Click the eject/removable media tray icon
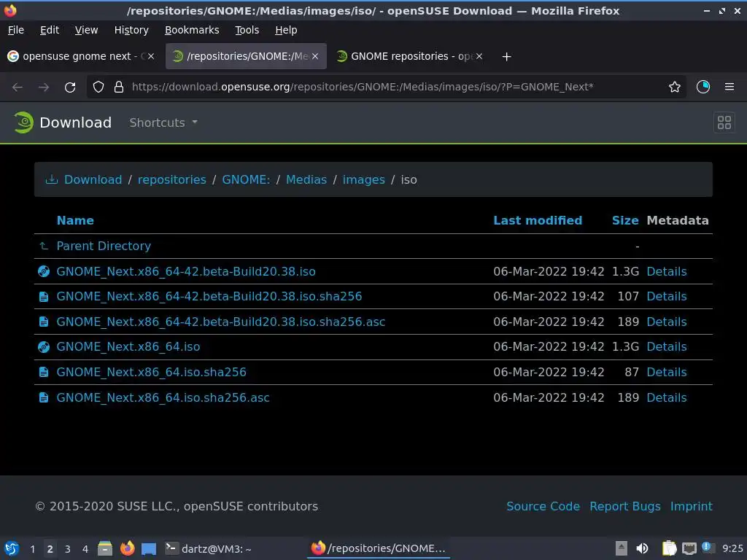The width and height of the screenshot is (747, 560). 622,548
